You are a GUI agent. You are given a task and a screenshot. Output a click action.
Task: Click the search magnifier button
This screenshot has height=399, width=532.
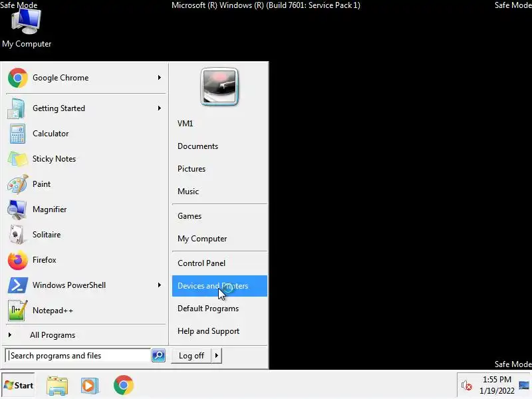coord(158,356)
